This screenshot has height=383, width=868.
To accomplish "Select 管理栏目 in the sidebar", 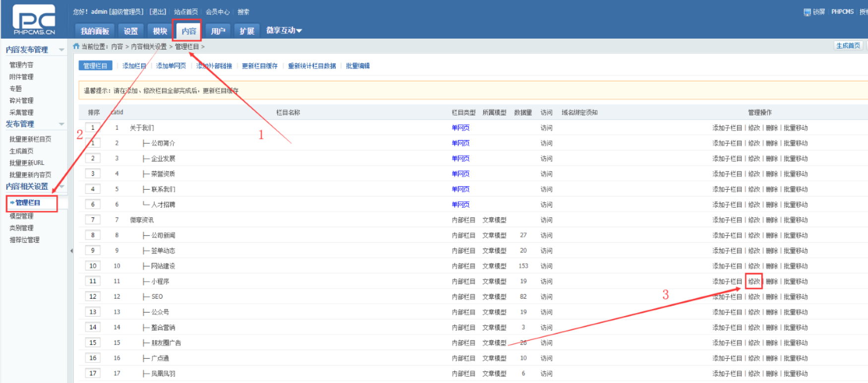I will click(28, 203).
